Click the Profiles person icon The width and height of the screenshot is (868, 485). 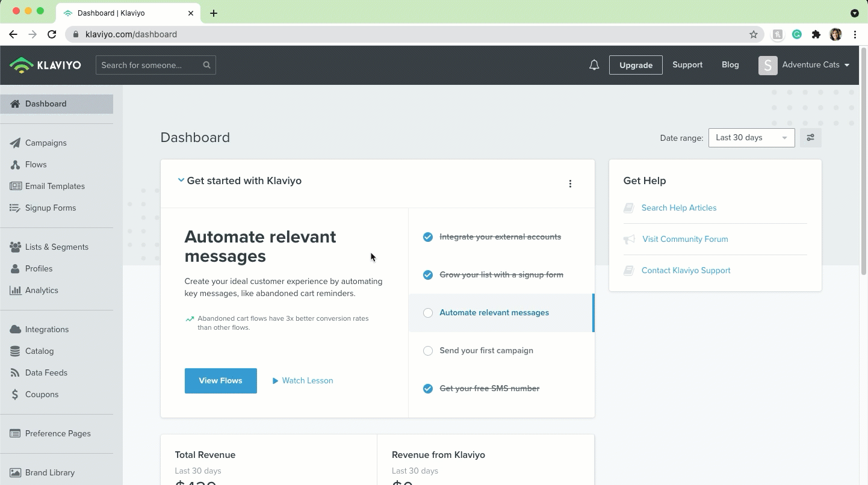(16, 268)
